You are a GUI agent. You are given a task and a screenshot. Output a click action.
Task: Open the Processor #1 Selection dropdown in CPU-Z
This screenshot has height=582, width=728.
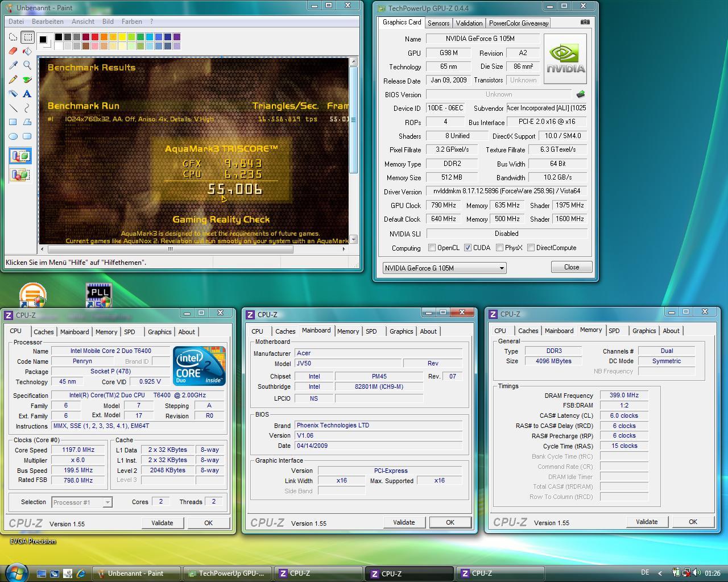click(x=82, y=502)
